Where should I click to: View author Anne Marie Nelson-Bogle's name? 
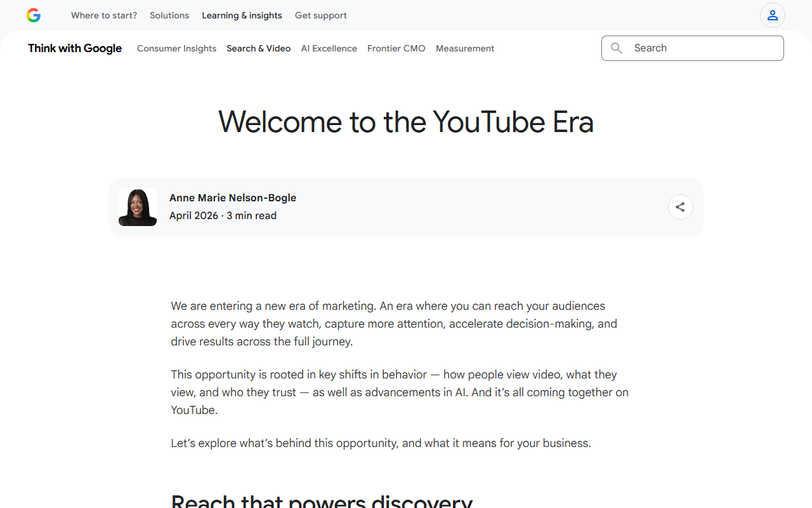[x=233, y=198]
